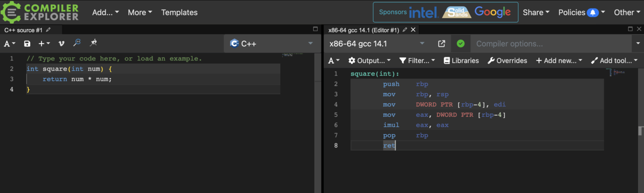Click the 'push rbp' assembly line
Screen dimensions: 644x193
(406, 84)
